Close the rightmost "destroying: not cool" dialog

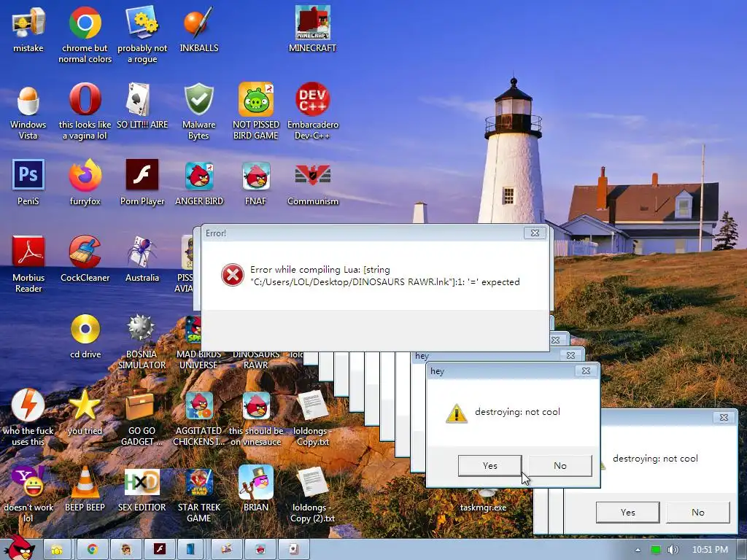click(x=724, y=417)
